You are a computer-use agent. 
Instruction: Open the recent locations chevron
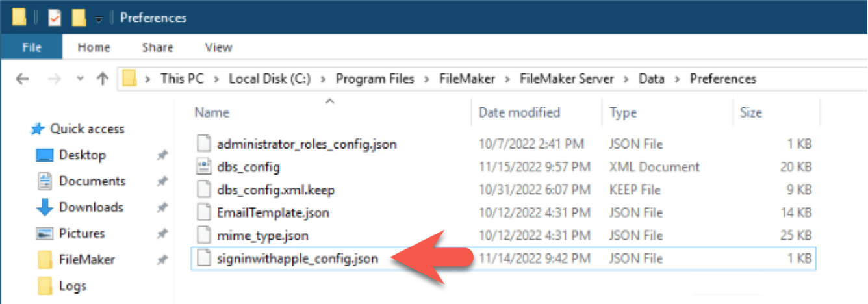pyautogui.click(x=80, y=79)
